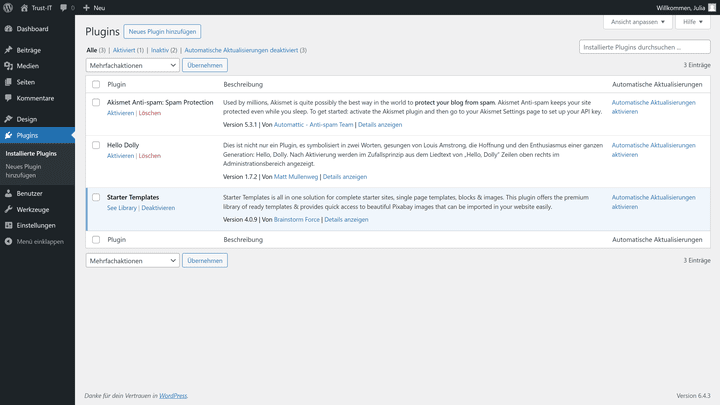
Task: Open the comments bubble icon in admin bar
Action: tap(63, 7)
